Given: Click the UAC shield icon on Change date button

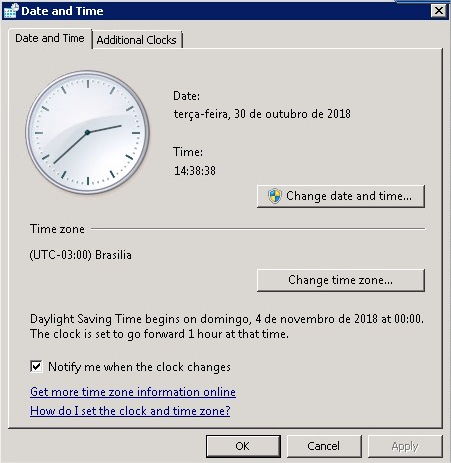Looking at the screenshot, I should pos(275,196).
